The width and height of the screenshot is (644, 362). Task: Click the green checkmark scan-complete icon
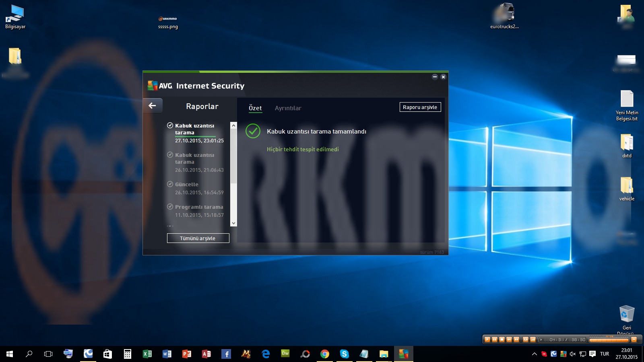(x=253, y=131)
